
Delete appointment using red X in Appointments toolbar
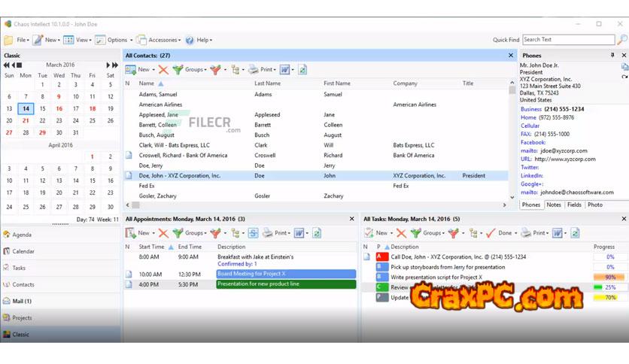163,233
